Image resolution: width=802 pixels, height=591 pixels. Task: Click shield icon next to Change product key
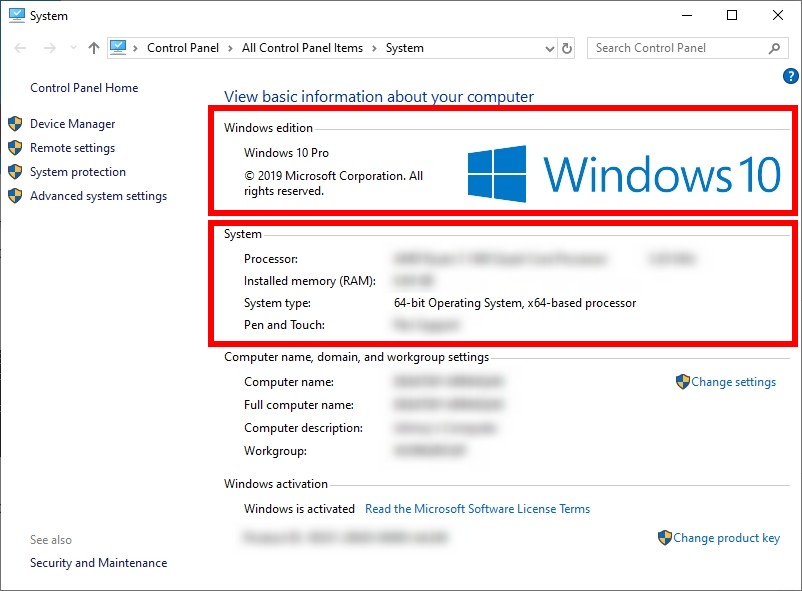[664, 537]
